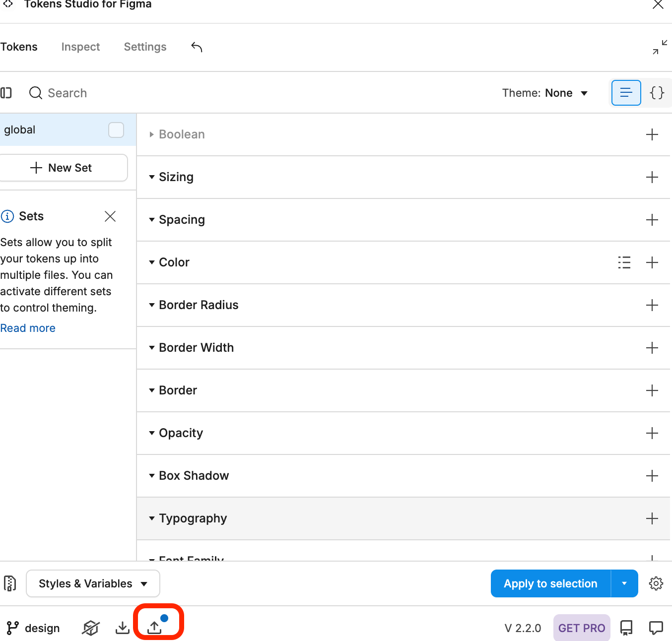Switch to the Tokens tab
The image size is (672, 641).
[19, 47]
